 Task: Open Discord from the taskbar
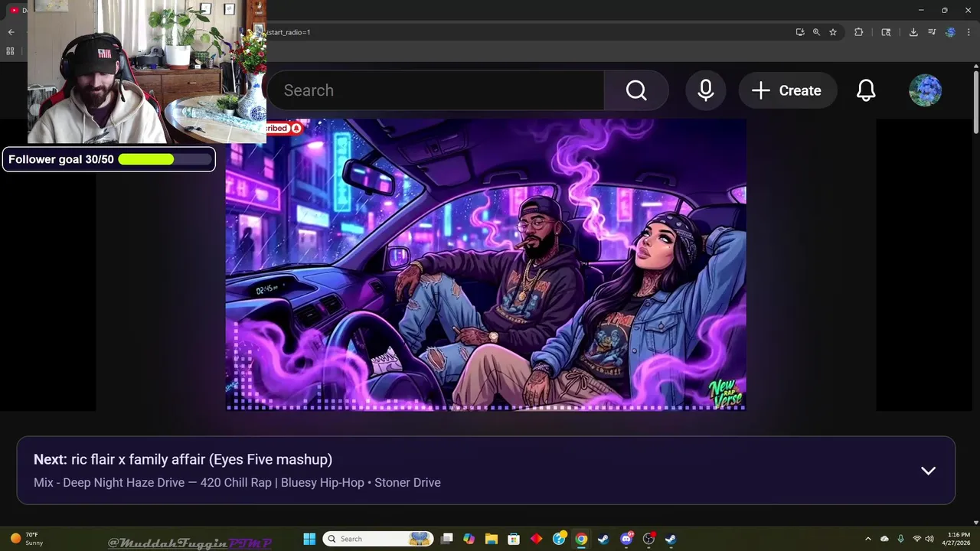coord(626,539)
